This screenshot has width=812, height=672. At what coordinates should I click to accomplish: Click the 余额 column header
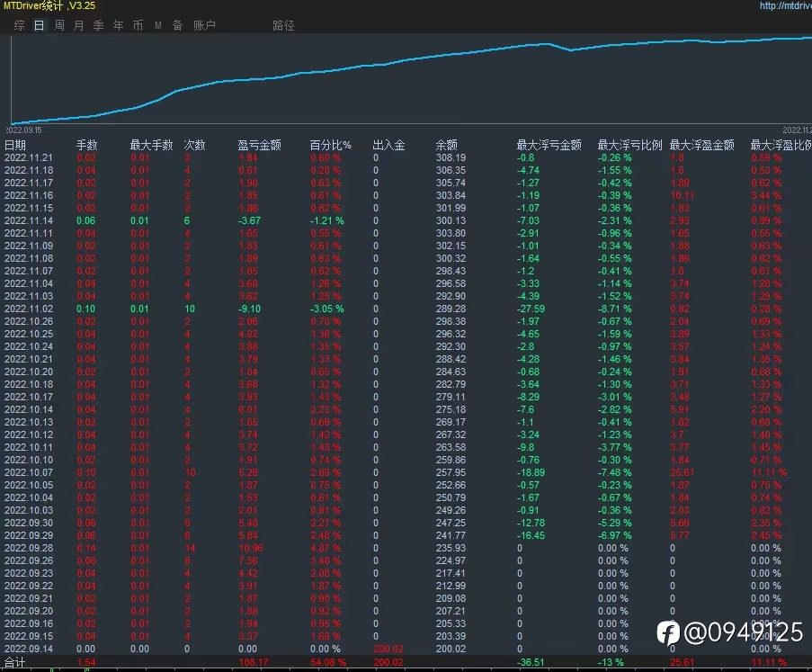[446, 145]
